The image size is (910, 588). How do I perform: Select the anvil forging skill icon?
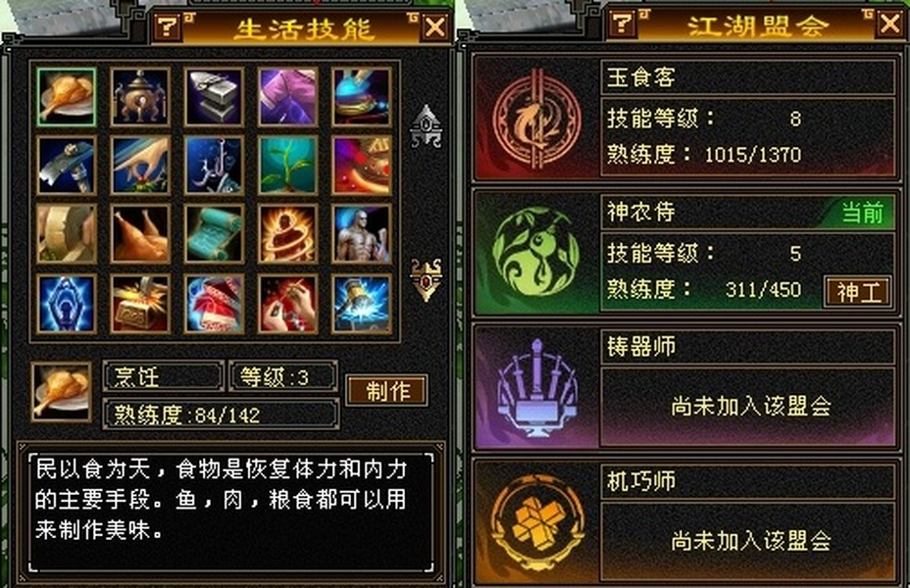click(214, 97)
